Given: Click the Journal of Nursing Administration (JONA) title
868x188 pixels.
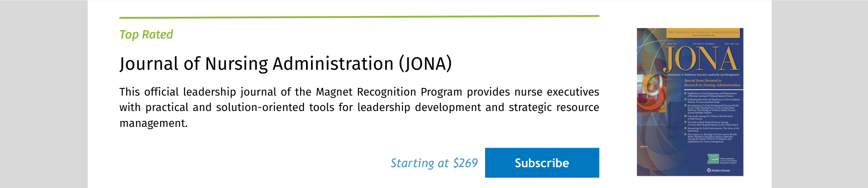Looking at the screenshot, I should pyautogui.click(x=285, y=63).
